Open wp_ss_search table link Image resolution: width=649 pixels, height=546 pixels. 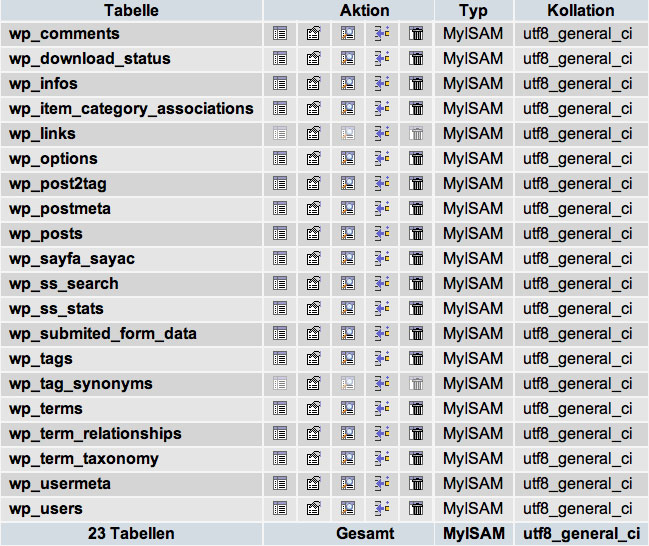tap(64, 284)
